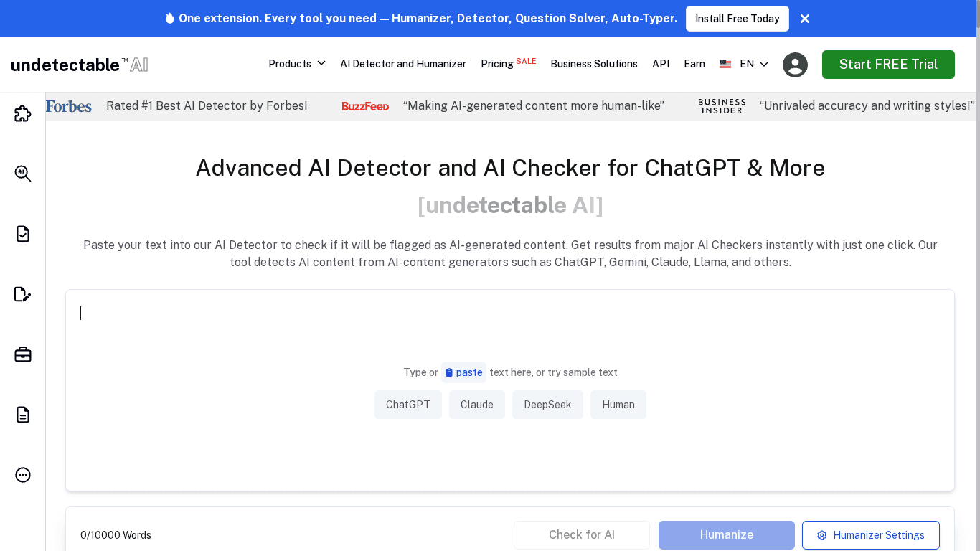Load the ChatGPT sample text

[x=408, y=405]
